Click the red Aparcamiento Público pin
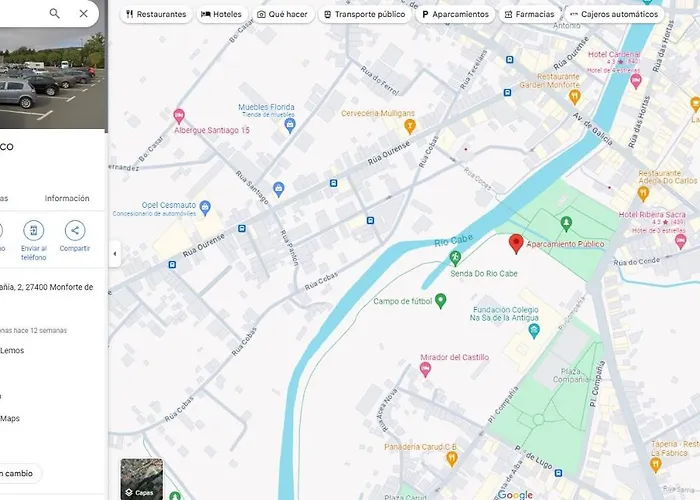 pyautogui.click(x=516, y=243)
